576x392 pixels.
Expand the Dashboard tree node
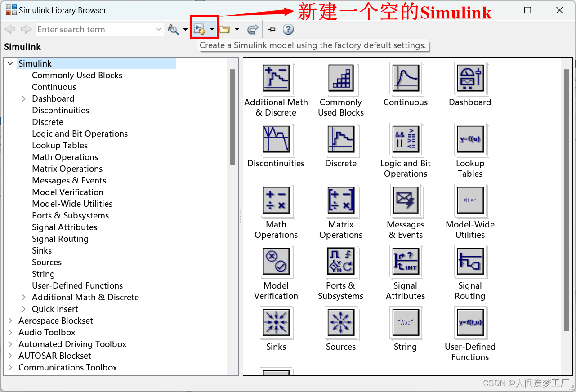pyautogui.click(x=24, y=99)
